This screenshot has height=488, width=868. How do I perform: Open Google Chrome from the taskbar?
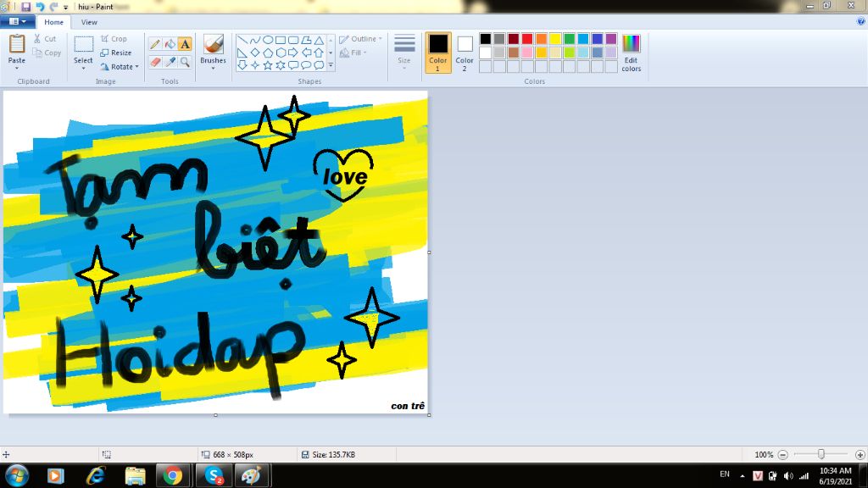[172, 476]
